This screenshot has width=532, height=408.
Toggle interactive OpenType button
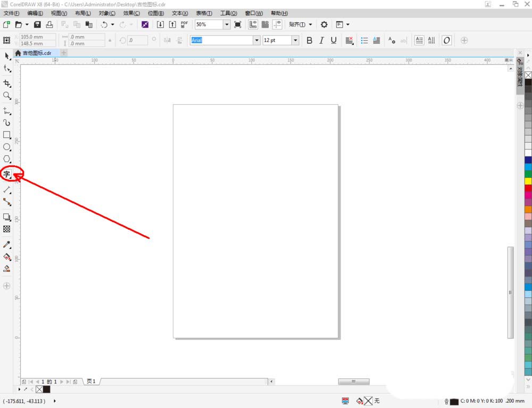pos(446,40)
